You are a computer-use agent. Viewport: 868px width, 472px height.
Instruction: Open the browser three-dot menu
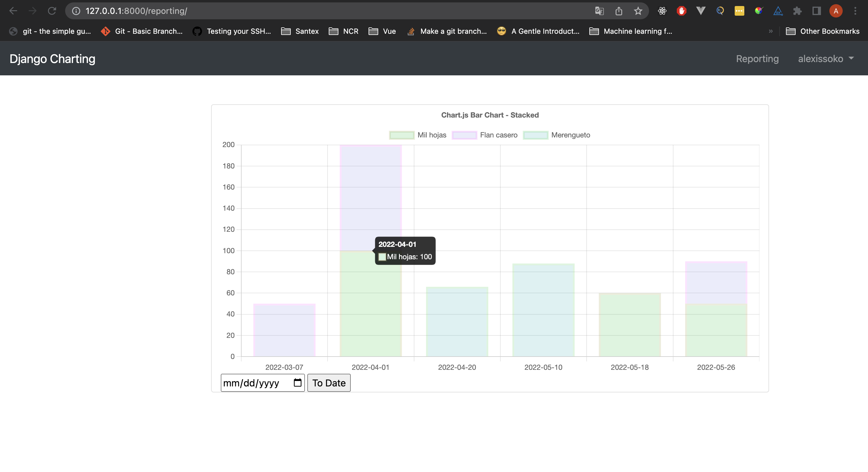point(856,11)
